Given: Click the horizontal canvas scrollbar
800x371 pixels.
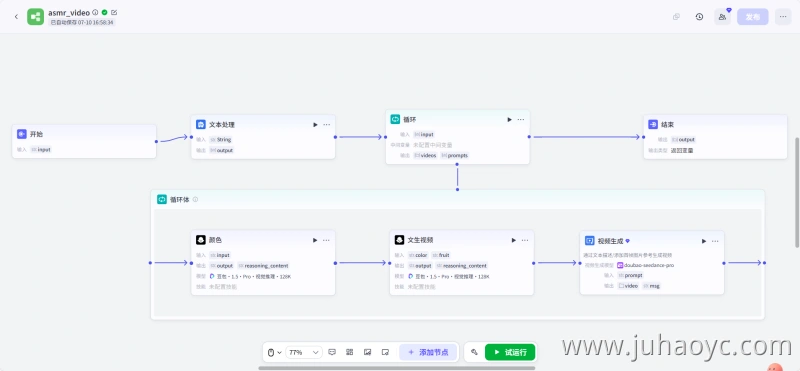Looking at the screenshot, I should click(x=397, y=367).
